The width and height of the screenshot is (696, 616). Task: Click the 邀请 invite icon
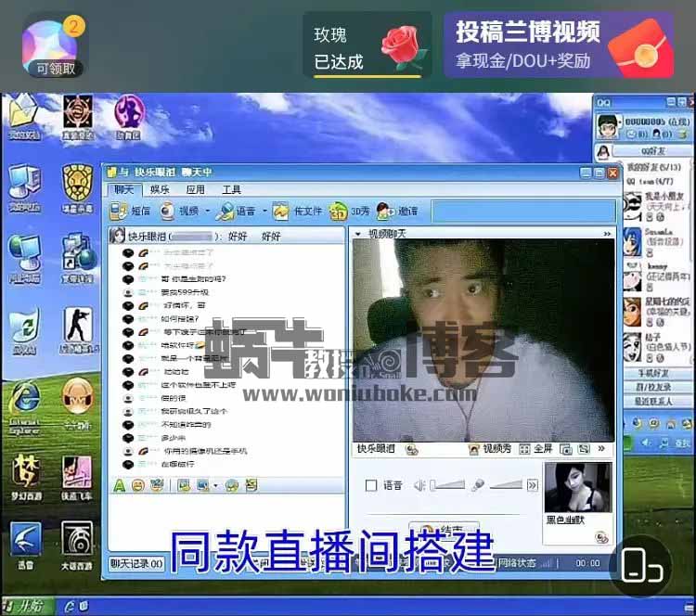coord(385,212)
